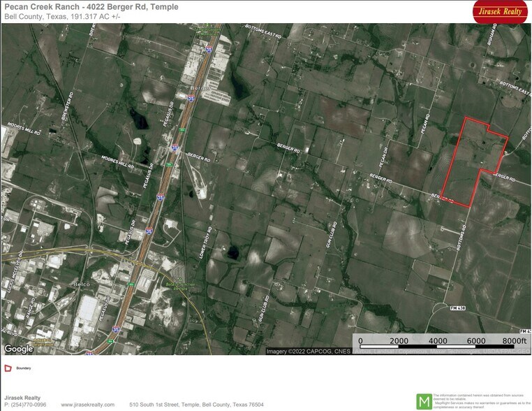Select the red property boundary outline
Screen dimensions: 532x411
(x=474, y=162)
